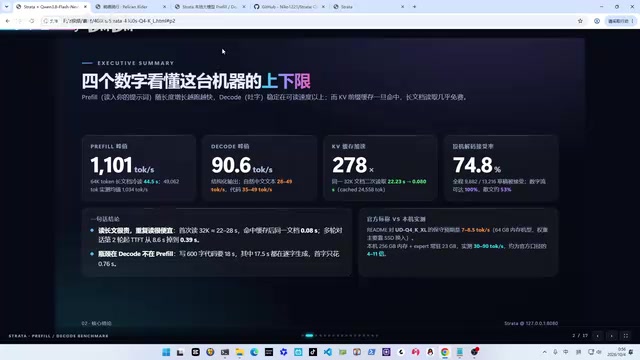Show hidden system tray icons
The image size is (640, 360).
coord(544,352)
